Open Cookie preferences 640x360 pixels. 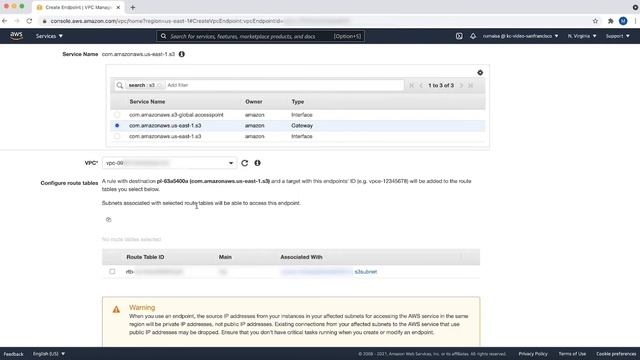[616, 354]
